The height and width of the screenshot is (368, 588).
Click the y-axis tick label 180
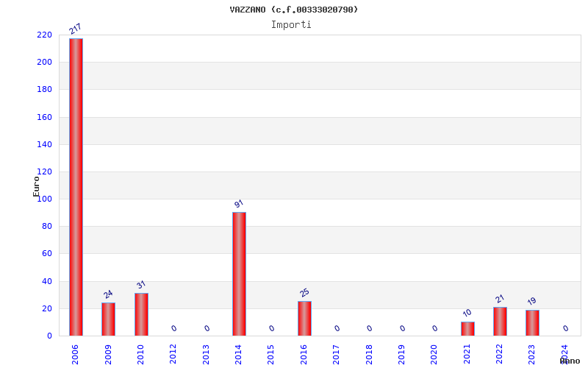pos(44,90)
